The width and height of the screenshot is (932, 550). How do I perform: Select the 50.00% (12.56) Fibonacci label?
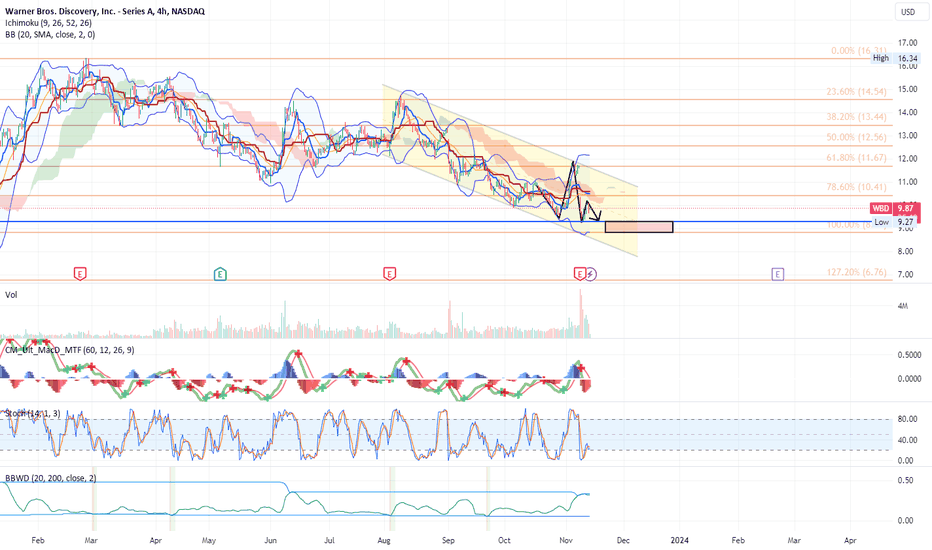(856, 137)
